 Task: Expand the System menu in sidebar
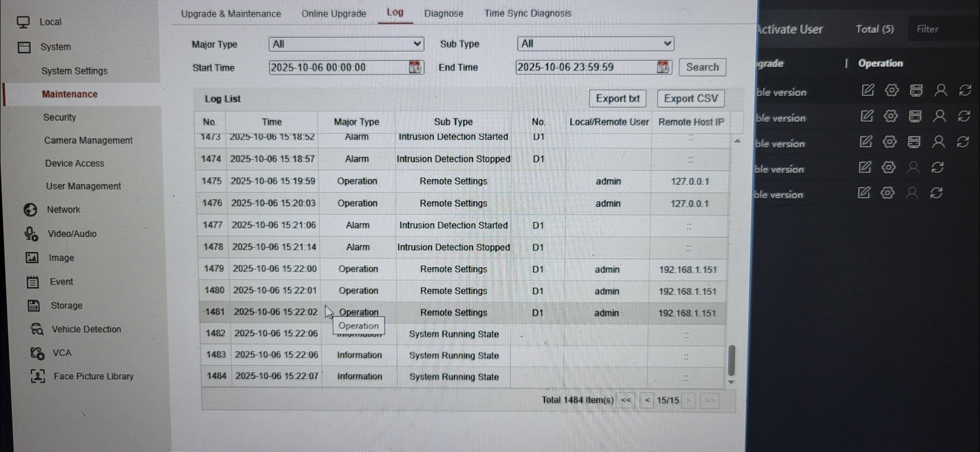coord(55,47)
